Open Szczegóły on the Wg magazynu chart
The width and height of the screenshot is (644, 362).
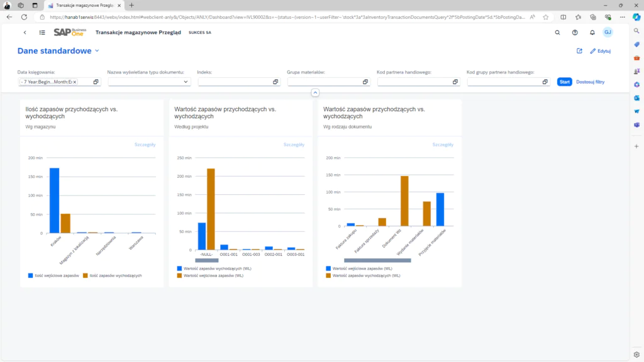click(145, 145)
